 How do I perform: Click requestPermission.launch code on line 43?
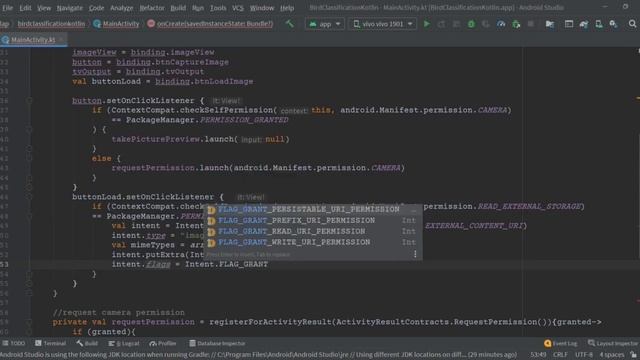point(258,168)
